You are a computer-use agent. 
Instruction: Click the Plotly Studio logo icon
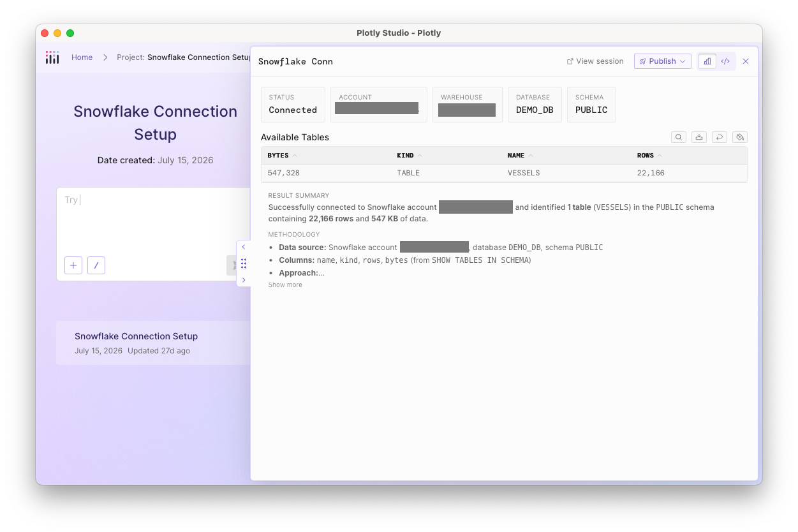[52, 57]
